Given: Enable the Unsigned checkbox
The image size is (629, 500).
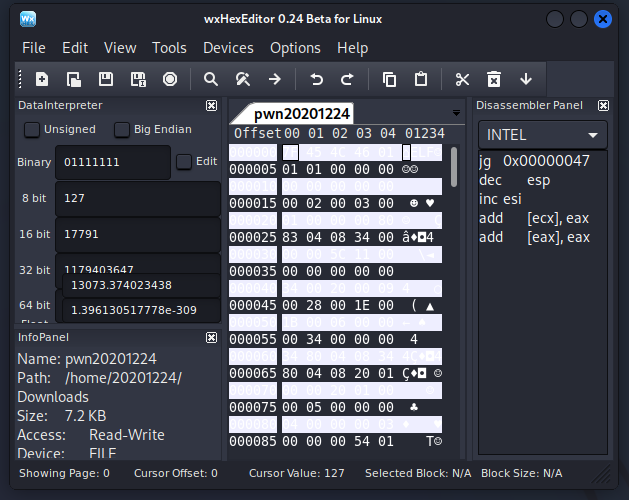Looking at the screenshot, I should 33,129.
